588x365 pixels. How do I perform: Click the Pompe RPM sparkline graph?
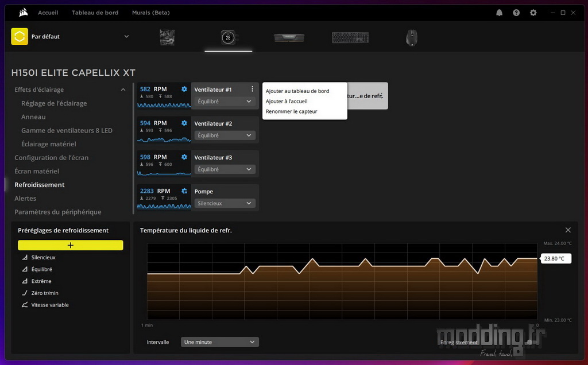pyautogui.click(x=164, y=207)
